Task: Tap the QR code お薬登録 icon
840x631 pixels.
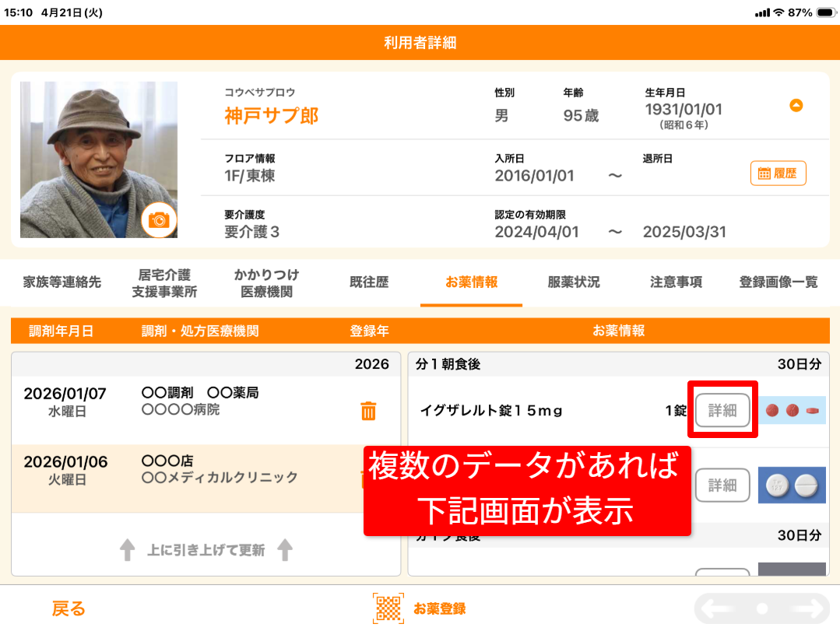Action: coord(388,608)
